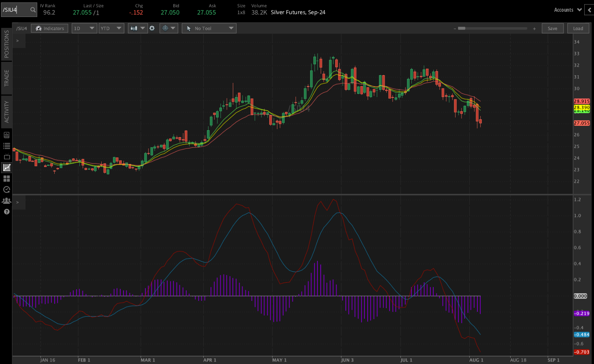
Task: Click the search magnifier in symbol box
Action: (x=33, y=10)
